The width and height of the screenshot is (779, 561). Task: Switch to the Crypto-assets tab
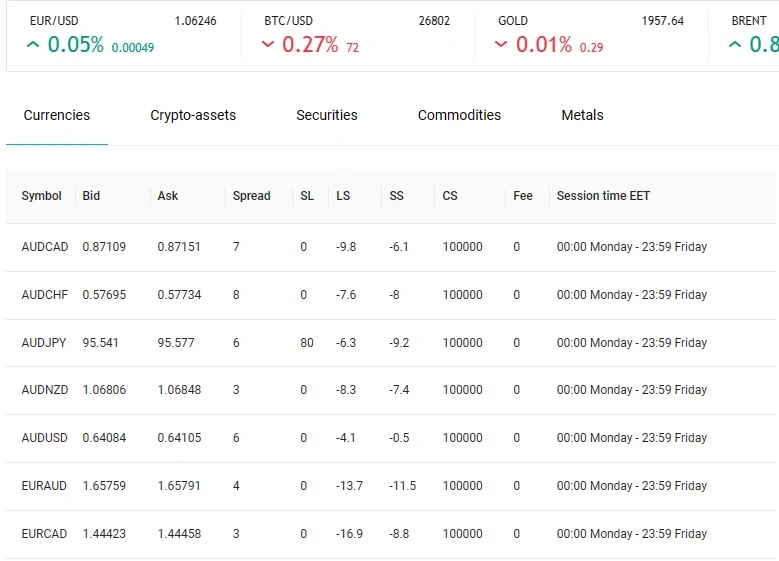click(x=193, y=115)
